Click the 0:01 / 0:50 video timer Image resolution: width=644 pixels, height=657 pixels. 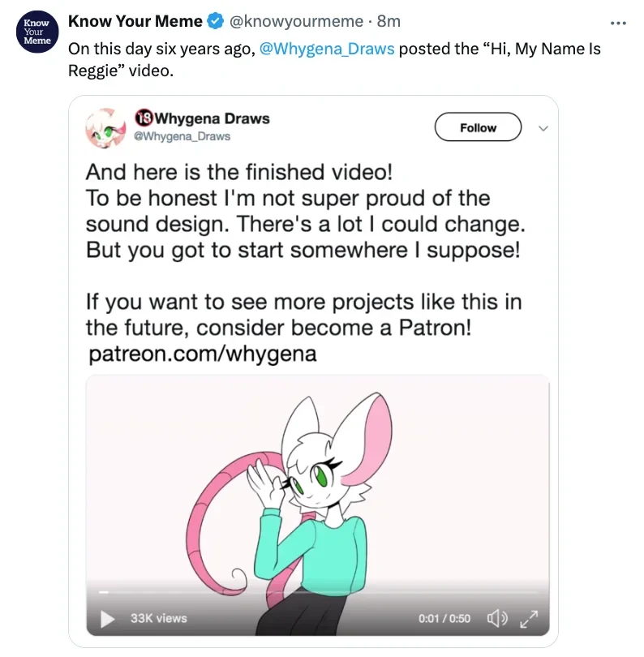(x=444, y=618)
